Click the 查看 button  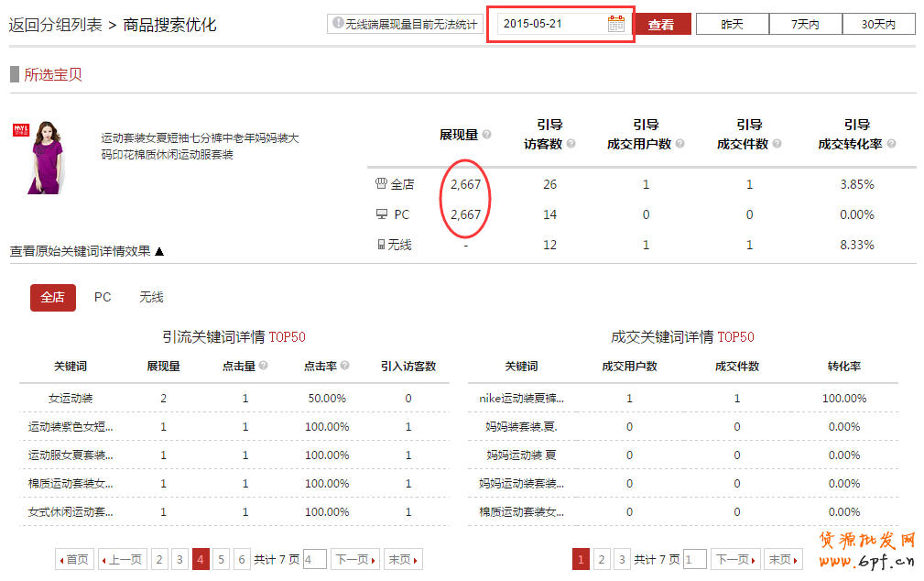pyautogui.click(x=662, y=25)
